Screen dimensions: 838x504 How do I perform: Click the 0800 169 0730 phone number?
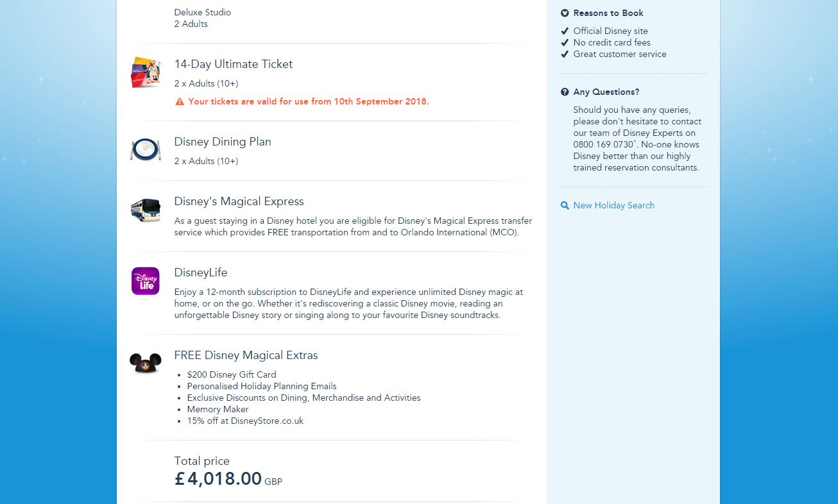click(603, 145)
